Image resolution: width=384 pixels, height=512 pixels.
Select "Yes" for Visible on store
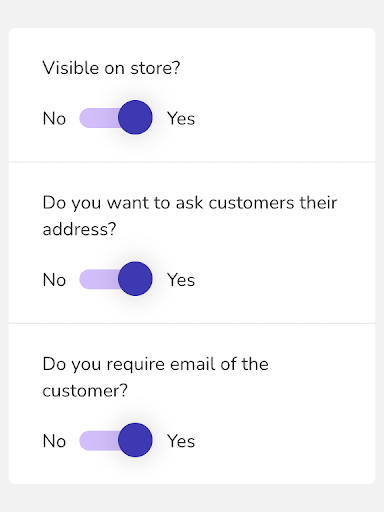181,119
